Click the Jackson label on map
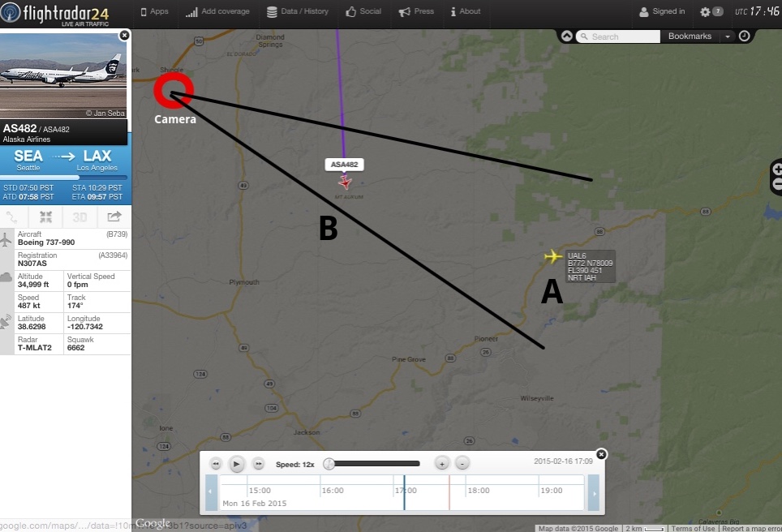Screen dimensions: 782x532 point(307,432)
